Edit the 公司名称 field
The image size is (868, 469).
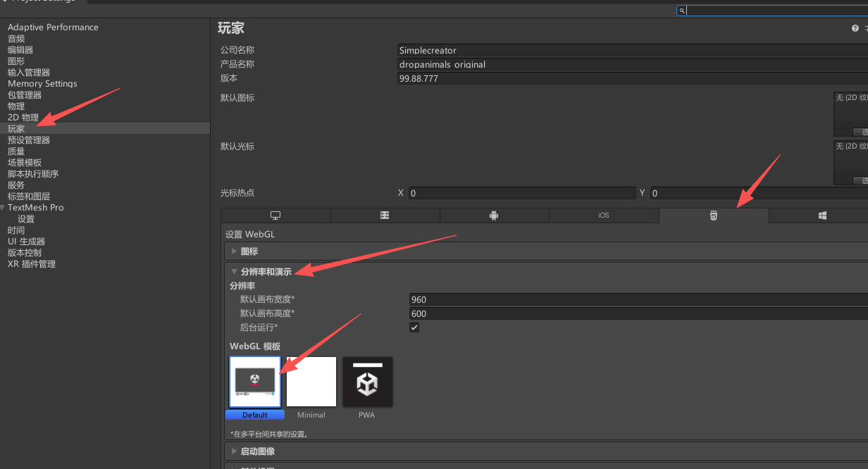coord(633,50)
